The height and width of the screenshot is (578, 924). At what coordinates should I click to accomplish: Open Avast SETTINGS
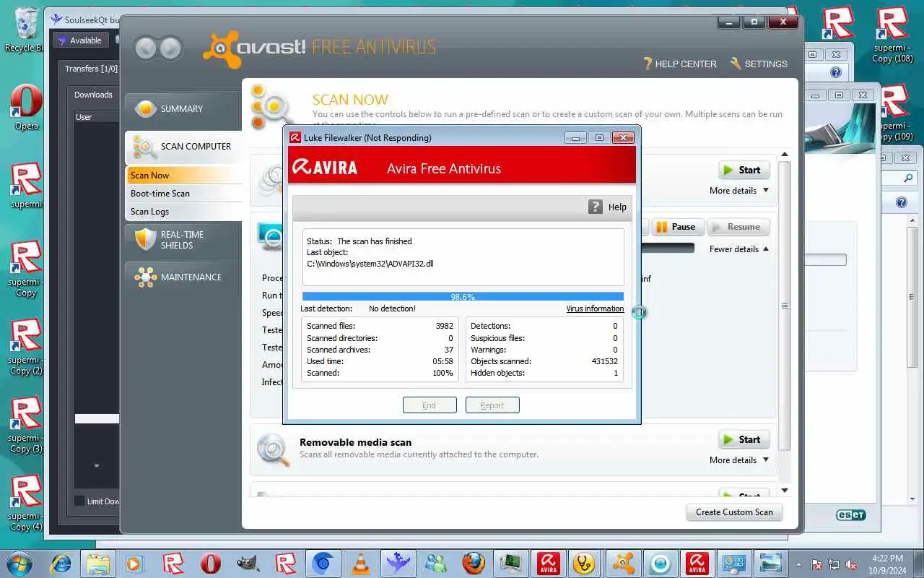point(759,64)
